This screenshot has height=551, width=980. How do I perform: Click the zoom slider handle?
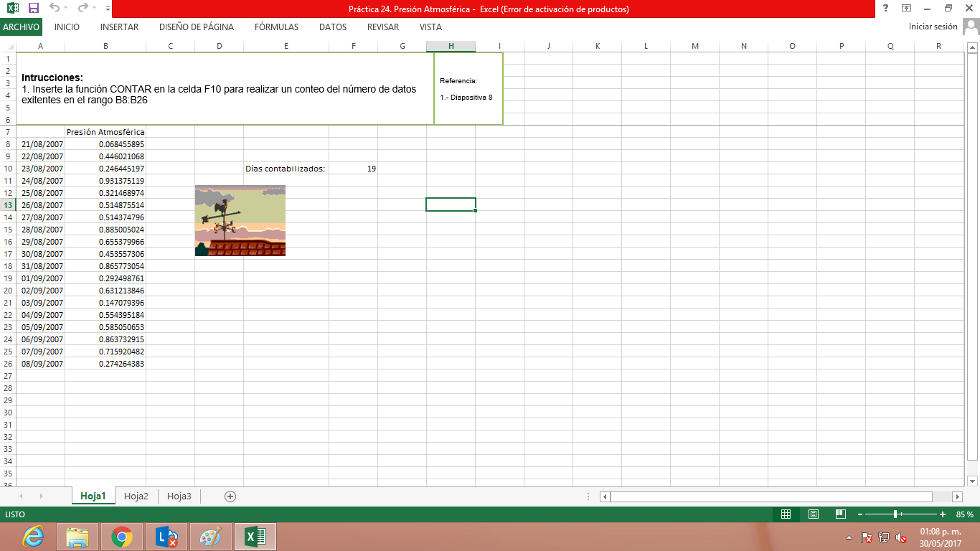click(x=896, y=514)
